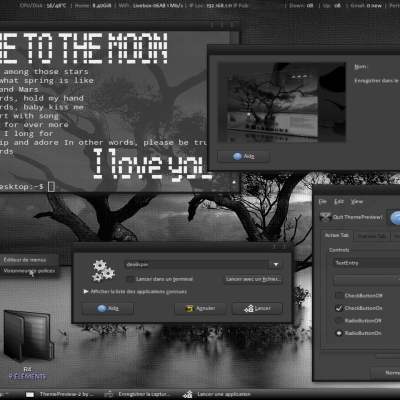Click the help icon in ThemePreview toolbar

point(396,218)
